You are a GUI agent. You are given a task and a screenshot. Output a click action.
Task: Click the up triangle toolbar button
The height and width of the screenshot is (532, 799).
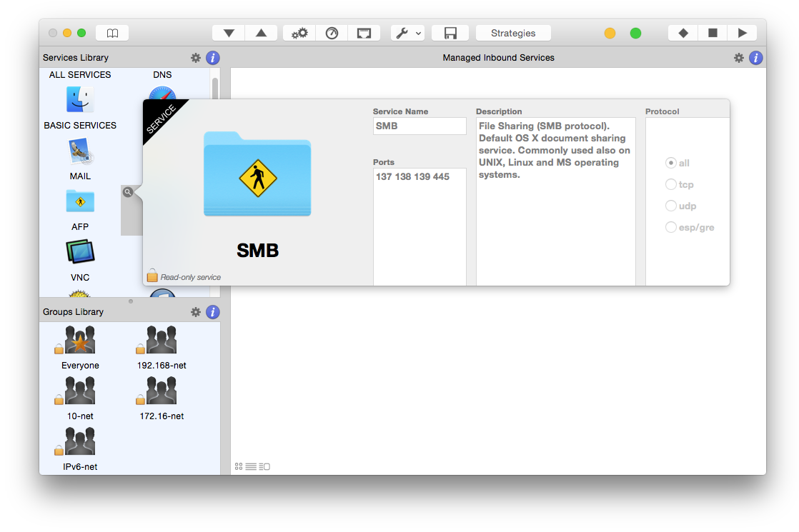[261, 33]
